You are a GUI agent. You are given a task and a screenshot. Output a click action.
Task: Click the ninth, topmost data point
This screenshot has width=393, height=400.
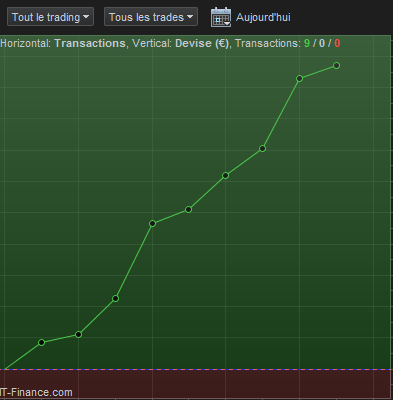pyautogui.click(x=336, y=65)
